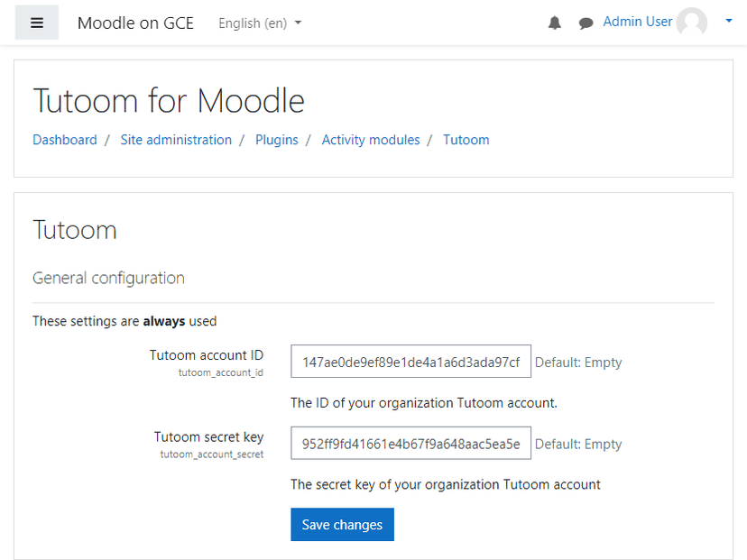
Task: Click the 'Tutoom for Moodle' page title
Action: point(169,101)
